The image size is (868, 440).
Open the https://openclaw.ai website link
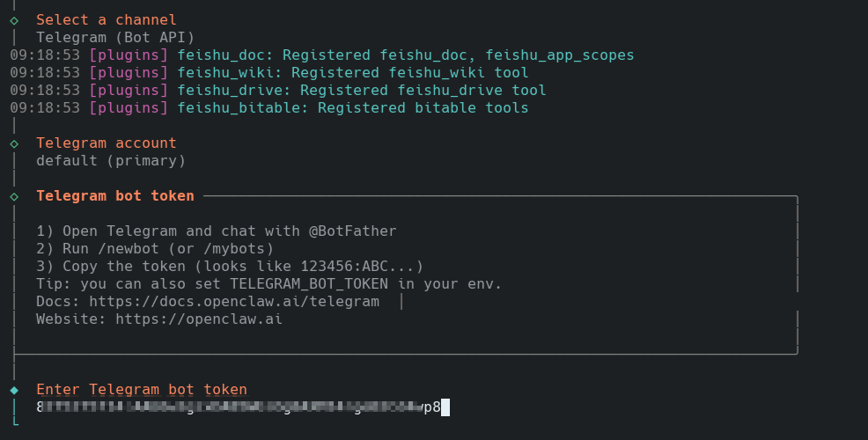coord(199,319)
